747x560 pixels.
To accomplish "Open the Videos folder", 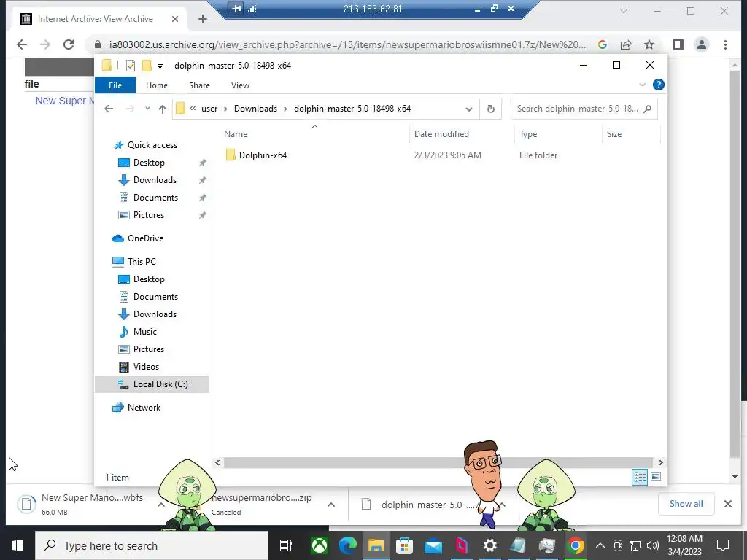I will pos(146,367).
